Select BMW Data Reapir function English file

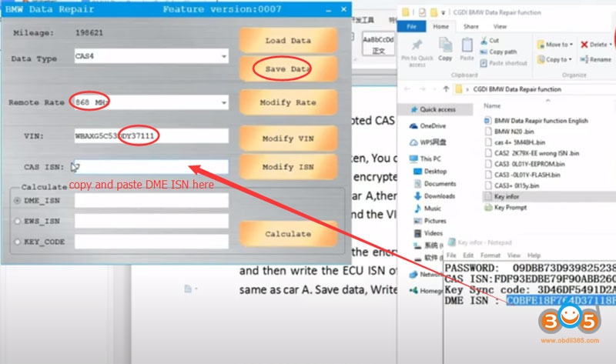536,121
